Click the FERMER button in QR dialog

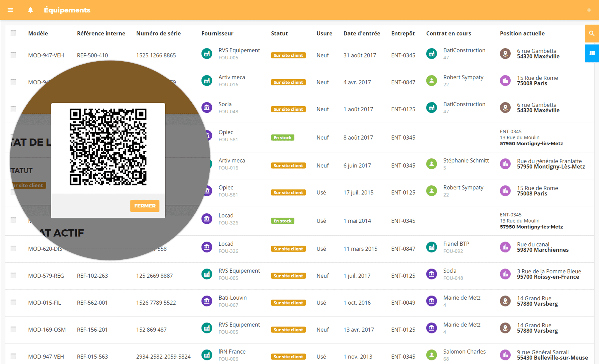pyautogui.click(x=145, y=206)
